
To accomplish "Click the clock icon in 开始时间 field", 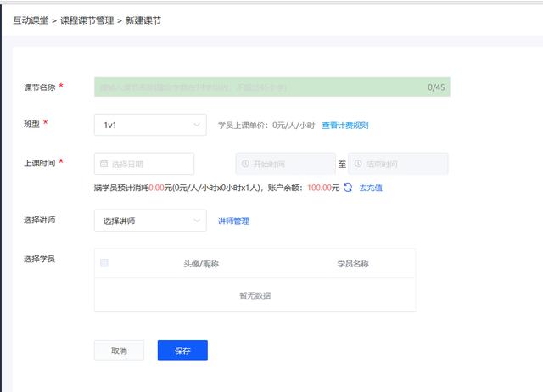I will 245,164.
